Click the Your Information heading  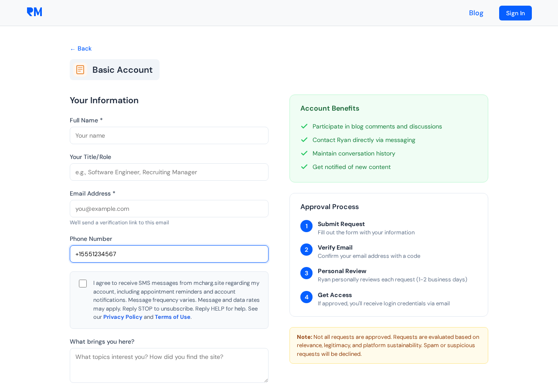coord(104,100)
